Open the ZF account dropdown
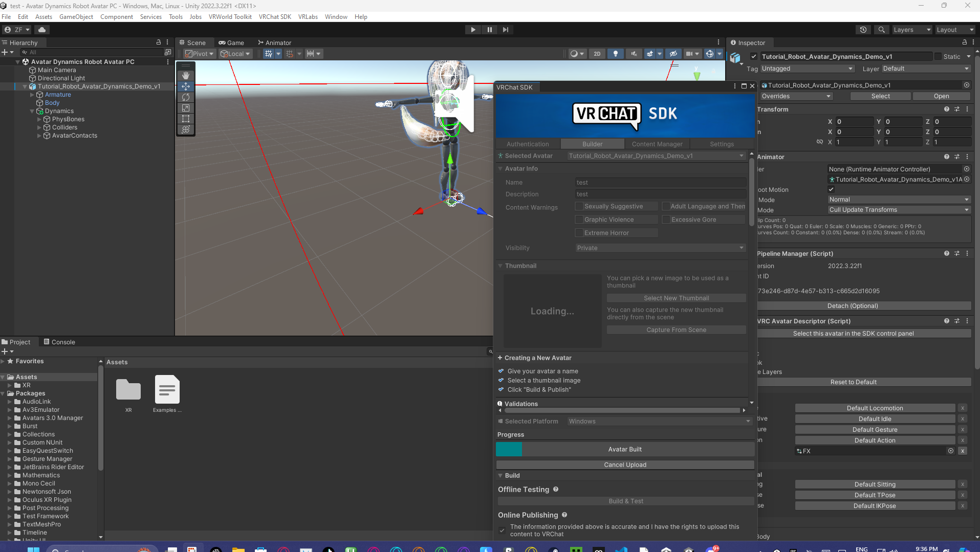This screenshot has width=980, height=552. tap(17, 30)
